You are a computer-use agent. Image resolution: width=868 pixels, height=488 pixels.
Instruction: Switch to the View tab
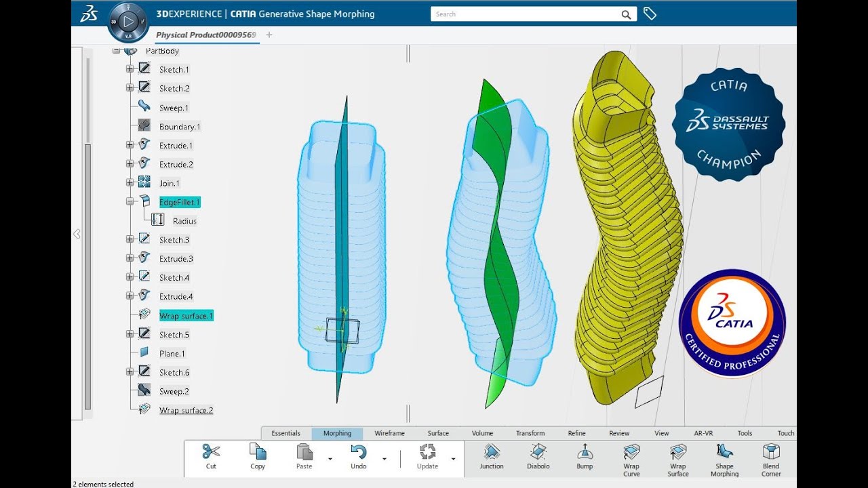(662, 434)
